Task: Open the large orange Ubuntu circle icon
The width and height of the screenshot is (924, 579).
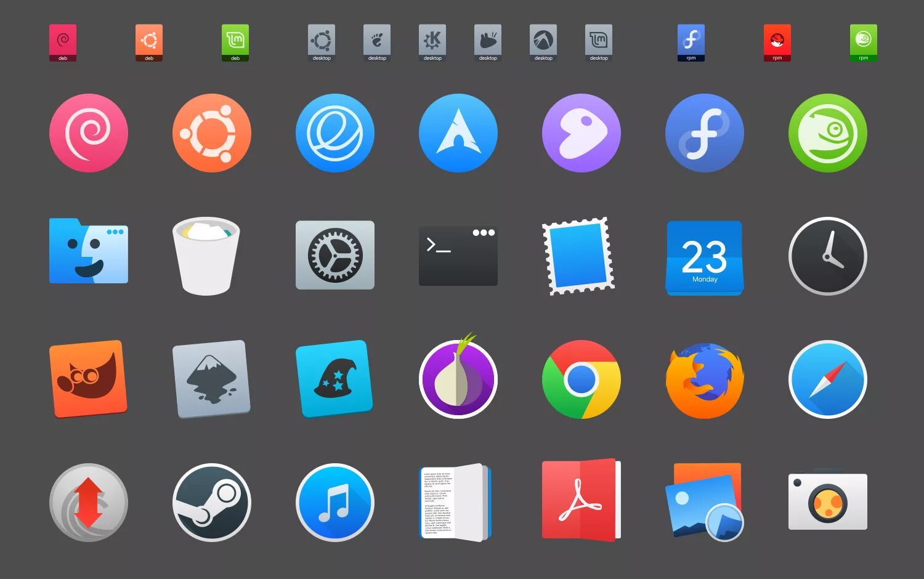Action: click(212, 133)
